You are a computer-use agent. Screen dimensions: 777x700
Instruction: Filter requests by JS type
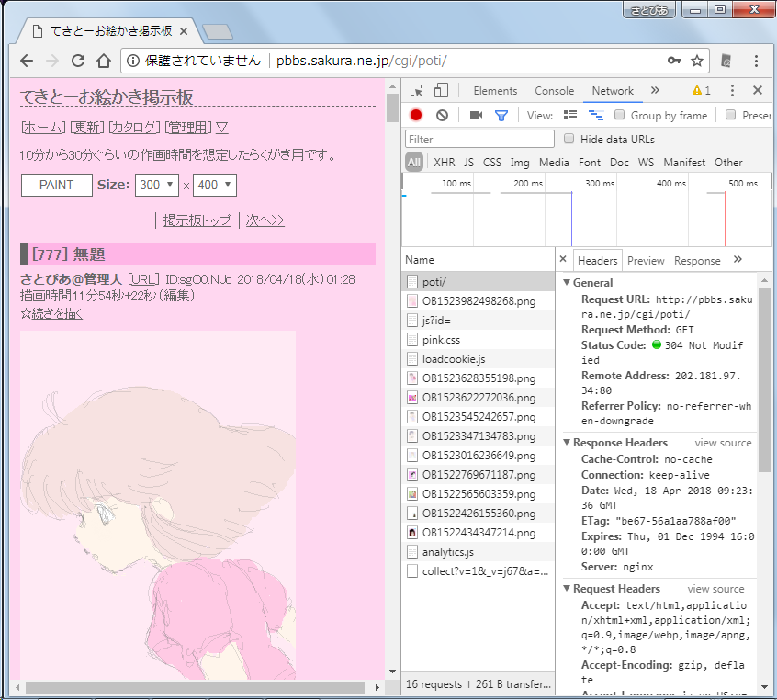pos(468,162)
